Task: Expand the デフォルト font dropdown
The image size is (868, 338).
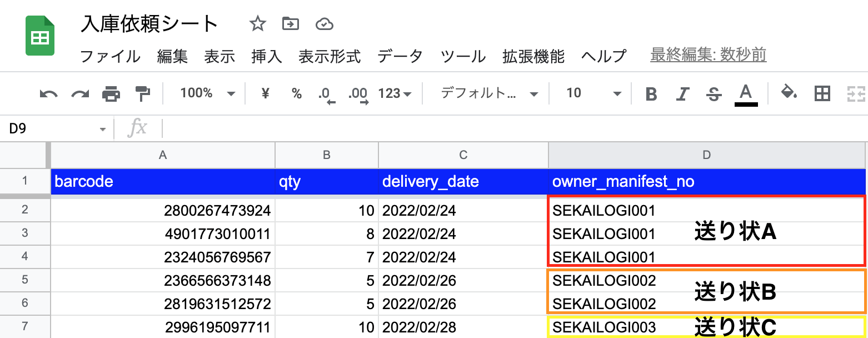Action: tap(489, 93)
